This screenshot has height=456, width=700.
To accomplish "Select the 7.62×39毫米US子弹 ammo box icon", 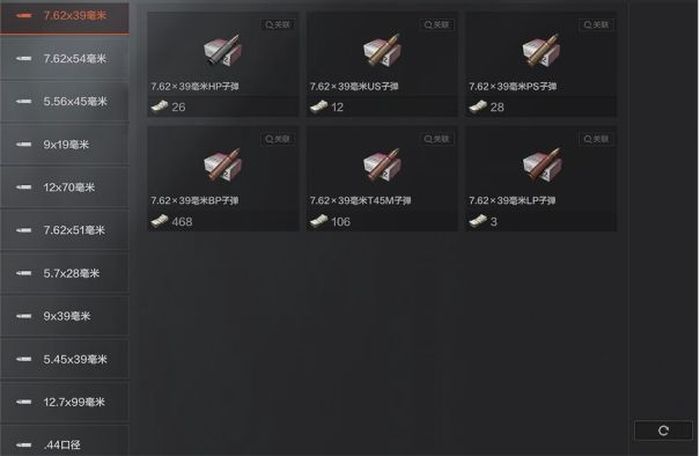I will point(382,50).
